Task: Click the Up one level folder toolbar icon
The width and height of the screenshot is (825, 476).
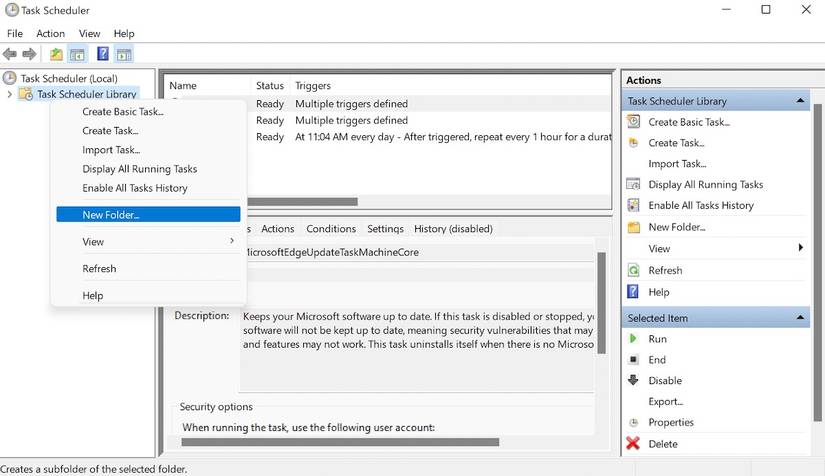Action: pyautogui.click(x=56, y=54)
